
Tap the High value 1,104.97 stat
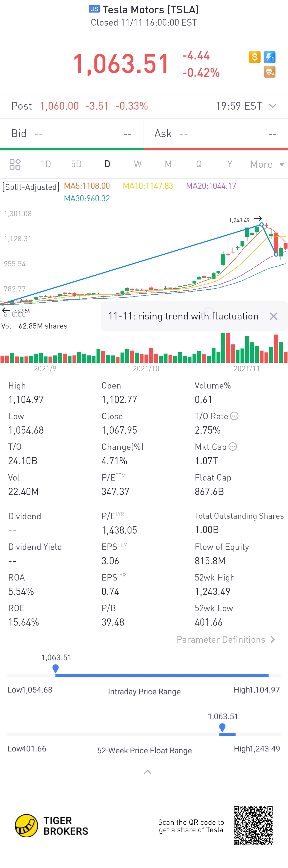point(26,400)
